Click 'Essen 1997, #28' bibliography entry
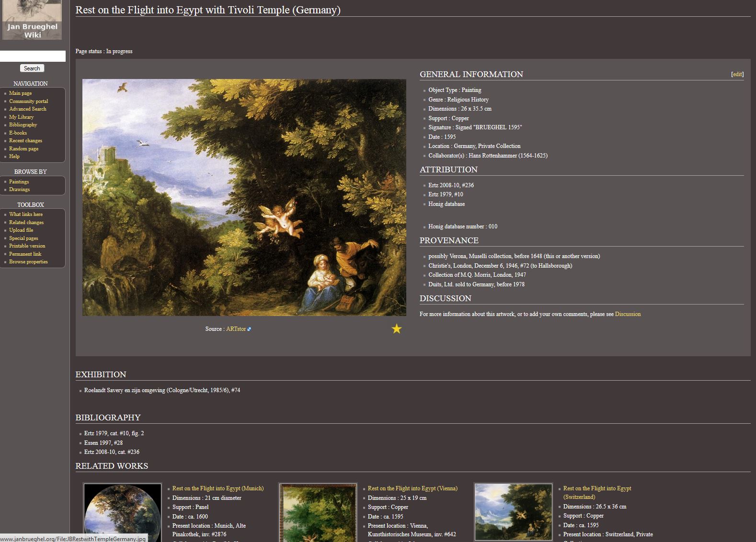Screen dimensions: 756x542 click(x=103, y=443)
